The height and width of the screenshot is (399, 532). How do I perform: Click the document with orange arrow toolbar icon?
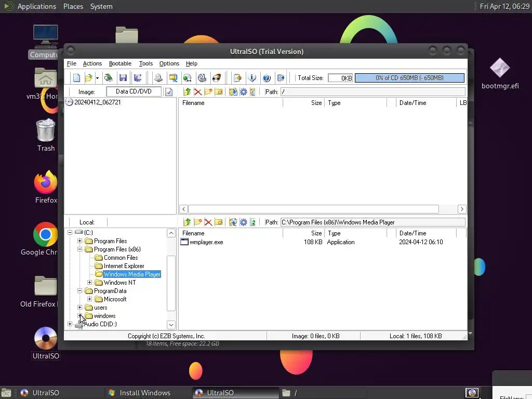tap(237, 78)
